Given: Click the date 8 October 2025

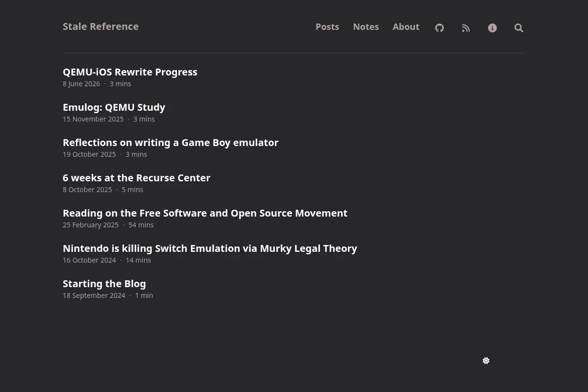Looking at the screenshot, I should tap(87, 190).
